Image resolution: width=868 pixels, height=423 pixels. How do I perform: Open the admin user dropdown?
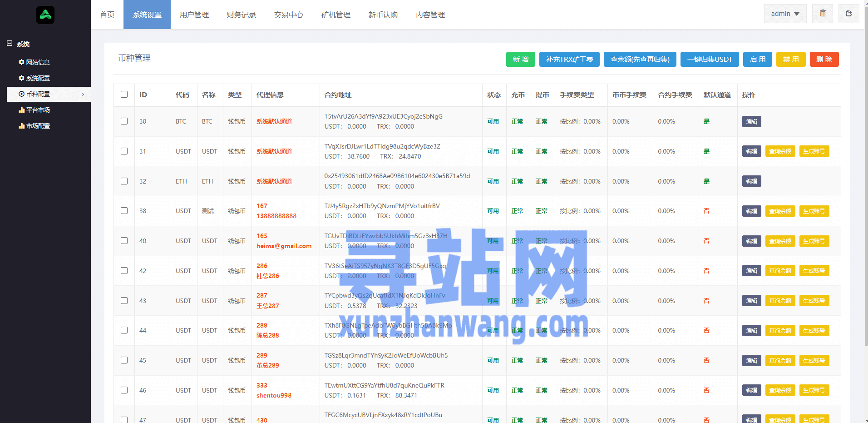785,14
